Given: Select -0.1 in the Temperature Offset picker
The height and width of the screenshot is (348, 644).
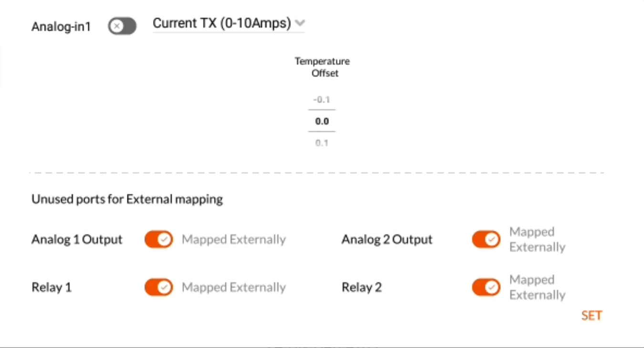Looking at the screenshot, I should pos(322,100).
